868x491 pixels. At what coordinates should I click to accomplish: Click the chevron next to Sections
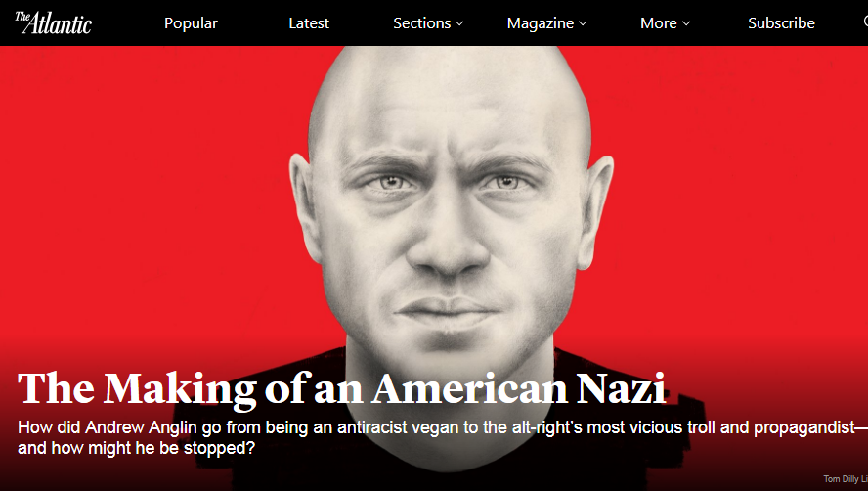[459, 23]
